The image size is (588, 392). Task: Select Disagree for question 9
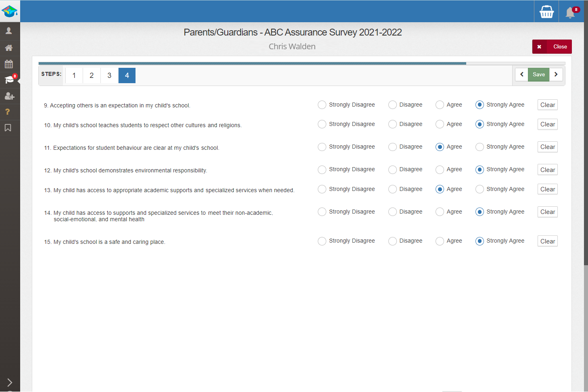coord(392,105)
